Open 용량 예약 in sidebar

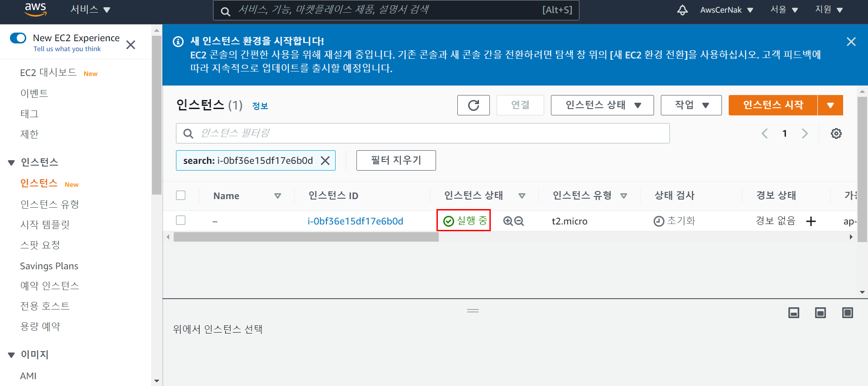coord(40,326)
